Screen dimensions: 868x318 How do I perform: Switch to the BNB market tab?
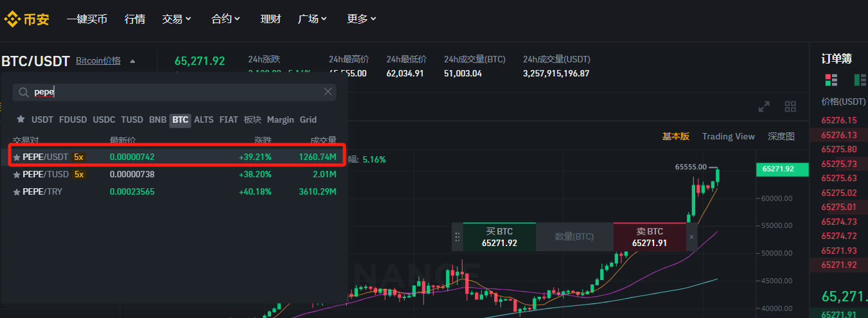coord(157,119)
